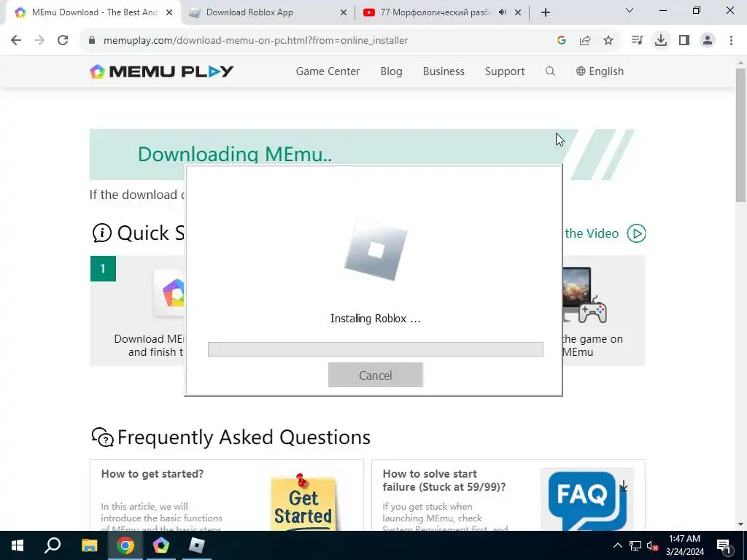The height and width of the screenshot is (560, 747).
Task: Bookmark this page with the star icon
Action: (608, 41)
